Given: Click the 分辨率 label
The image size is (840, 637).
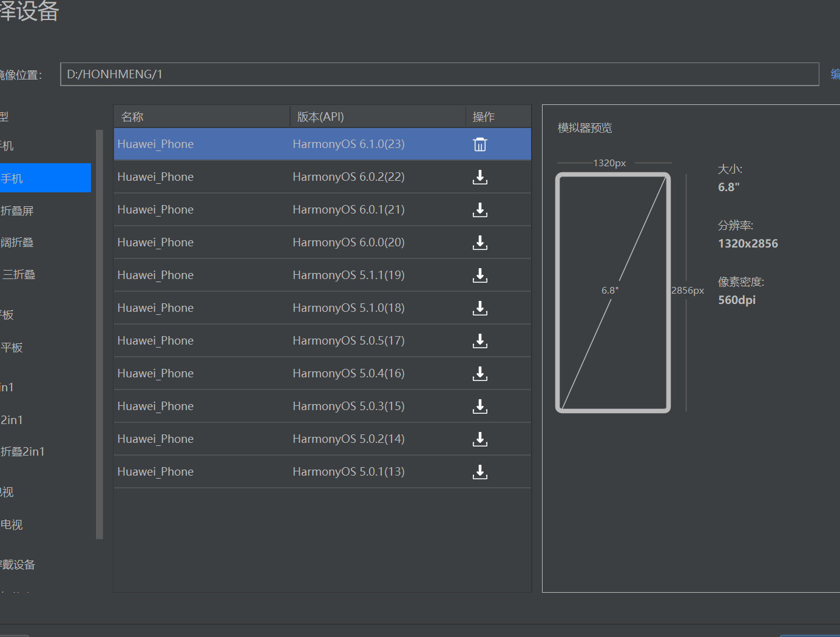Looking at the screenshot, I should tap(736, 225).
